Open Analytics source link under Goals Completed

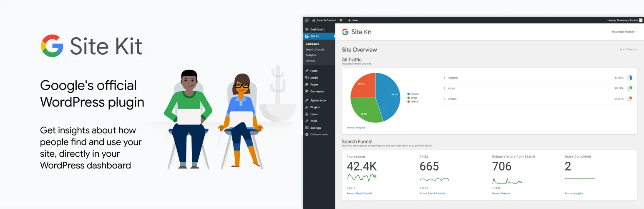coord(578,193)
